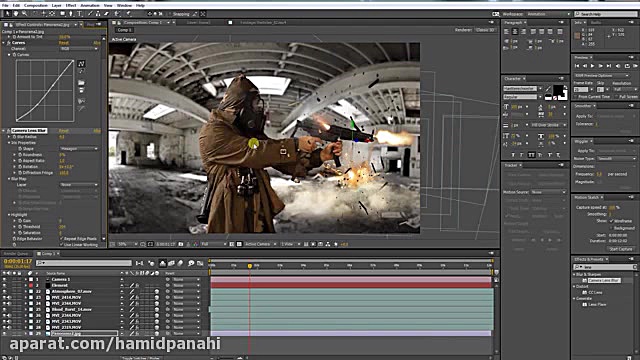Select the Zoom magnifier tool
This screenshot has height=360, width=640.
coord(24,14)
